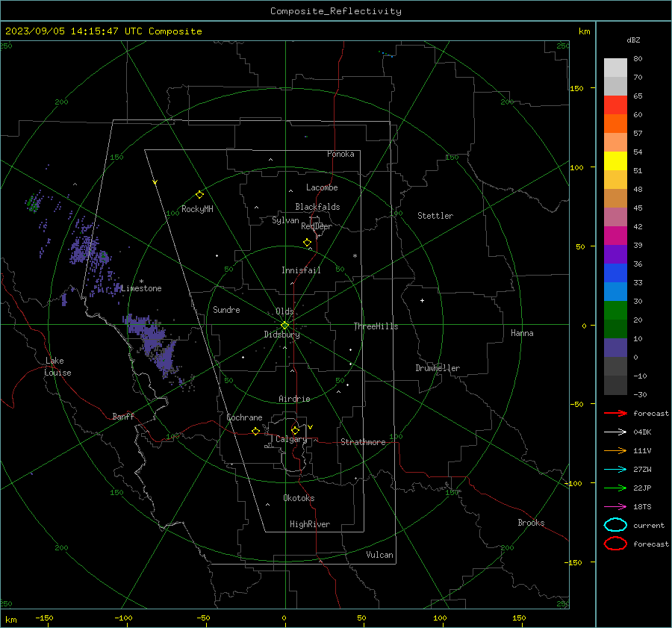Select the Innisfail label

[301, 270]
